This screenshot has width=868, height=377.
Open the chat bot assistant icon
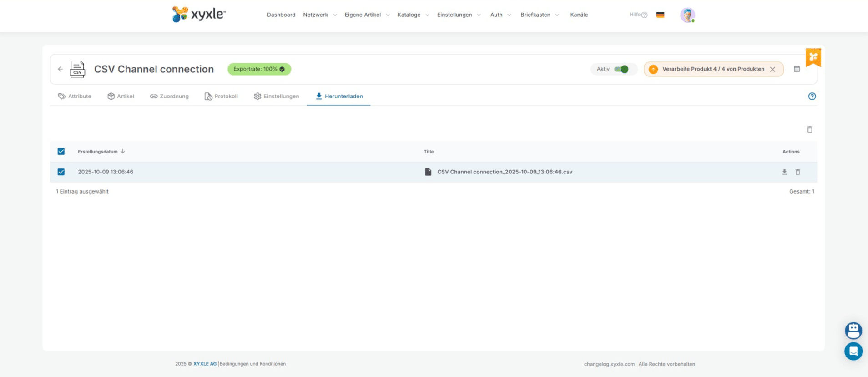tap(853, 331)
